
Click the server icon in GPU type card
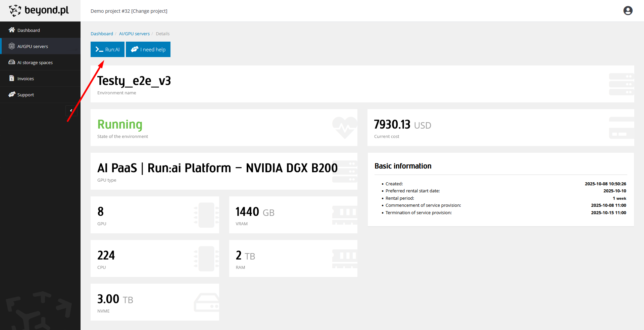[x=345, y=171]
